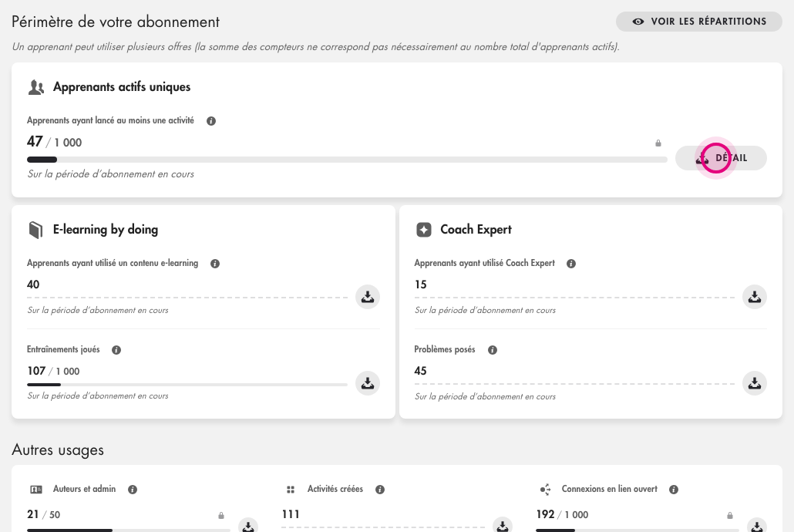Viewport: 794px width, 532px height.
Task: Click the Auteurs et admin ID card icon
Action: click(36, 490)
